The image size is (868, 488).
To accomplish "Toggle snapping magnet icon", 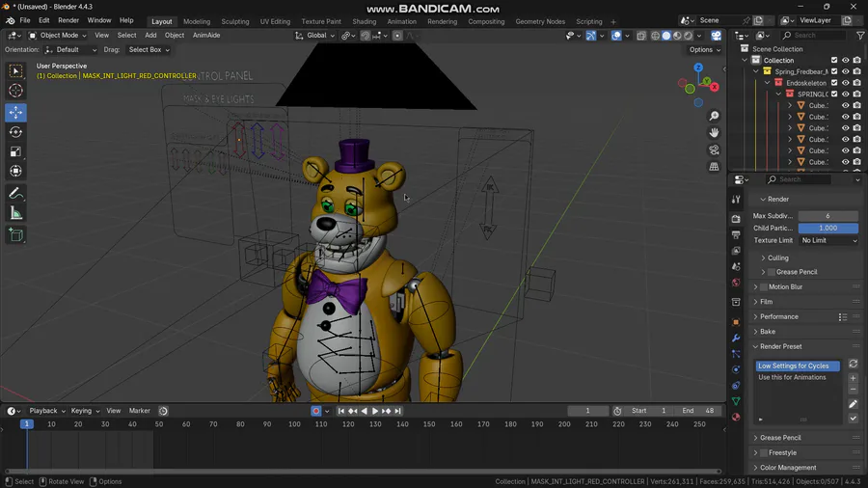I will 366,36.
